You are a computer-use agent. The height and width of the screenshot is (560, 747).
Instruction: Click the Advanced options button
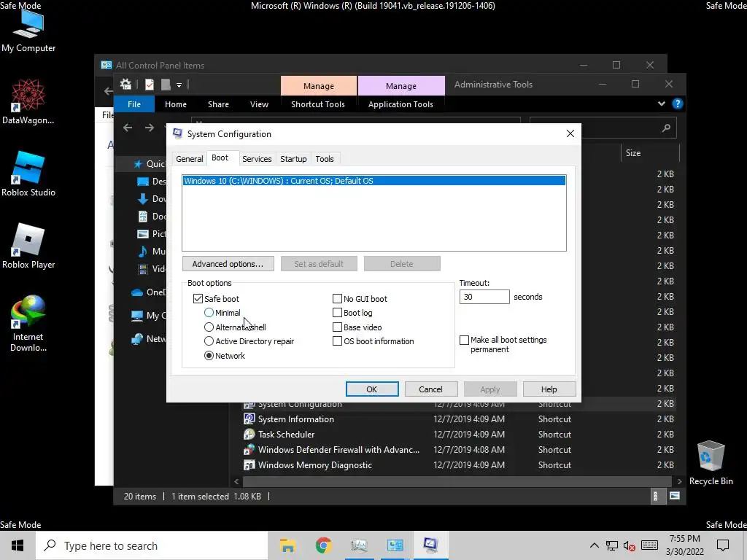228,264
